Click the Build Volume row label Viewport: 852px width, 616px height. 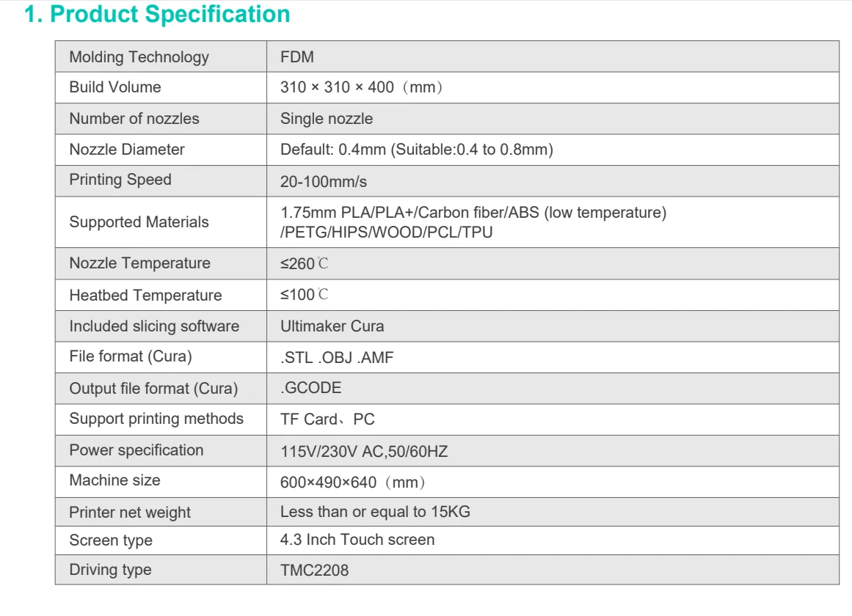[x=115, y=87]
